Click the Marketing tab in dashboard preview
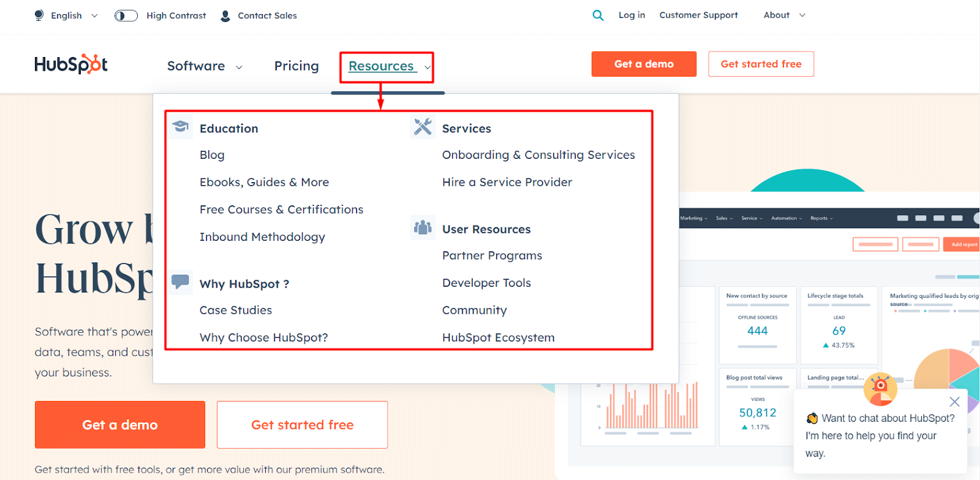The height and width of the screenshot is (480, 980). 694,218
